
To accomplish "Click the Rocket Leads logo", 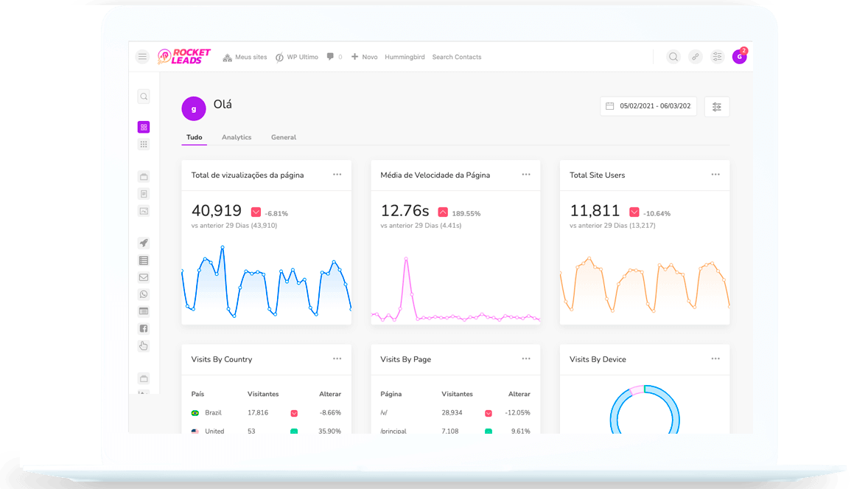I will pos(184,57).
